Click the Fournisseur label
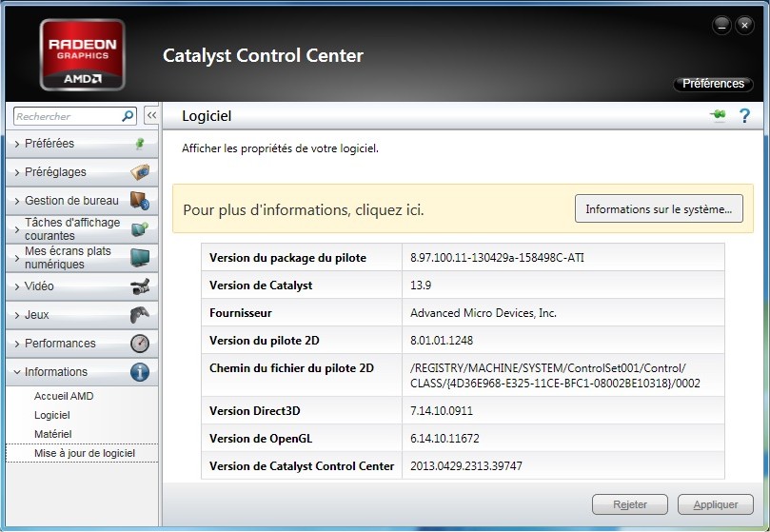770x532 pixels. point(241,313)
